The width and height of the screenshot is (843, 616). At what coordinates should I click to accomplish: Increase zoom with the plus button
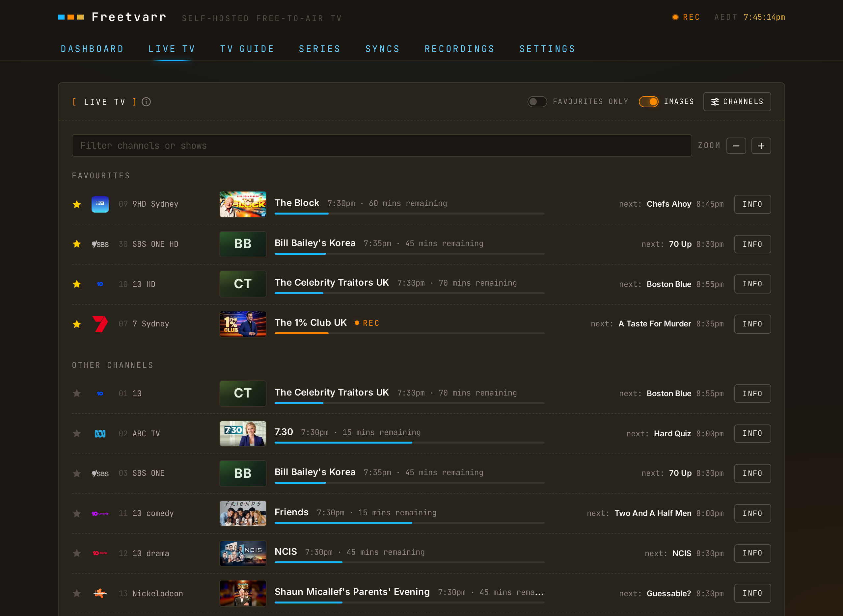tap(761, 146)
